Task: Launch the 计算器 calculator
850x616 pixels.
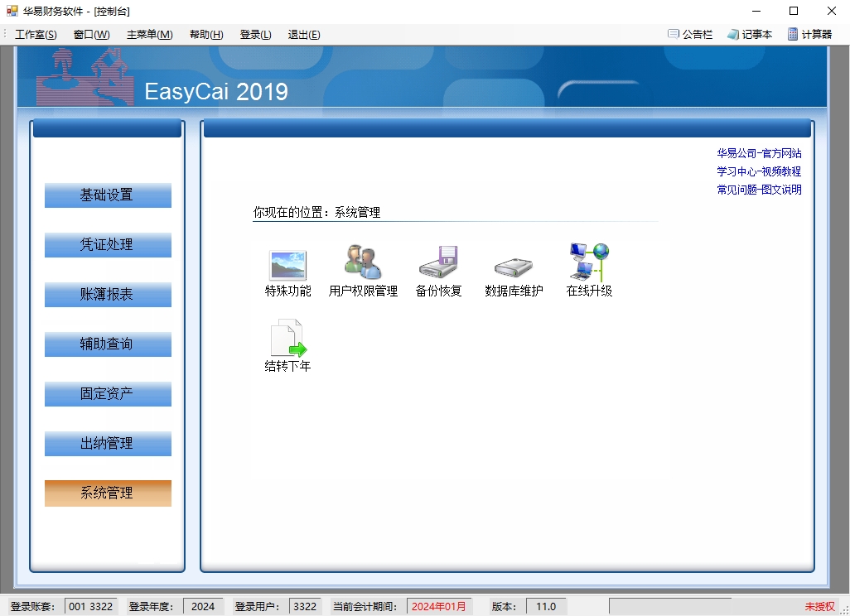Action: (x=809, y=34)
